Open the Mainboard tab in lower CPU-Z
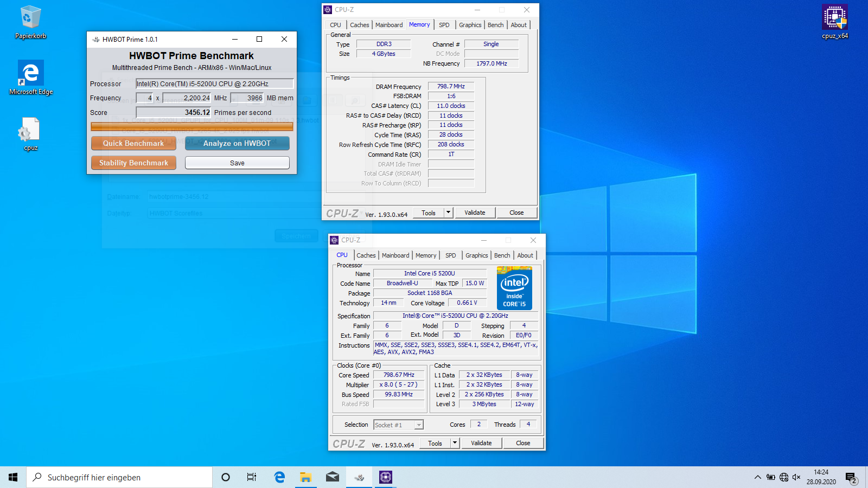 [395, 255]
